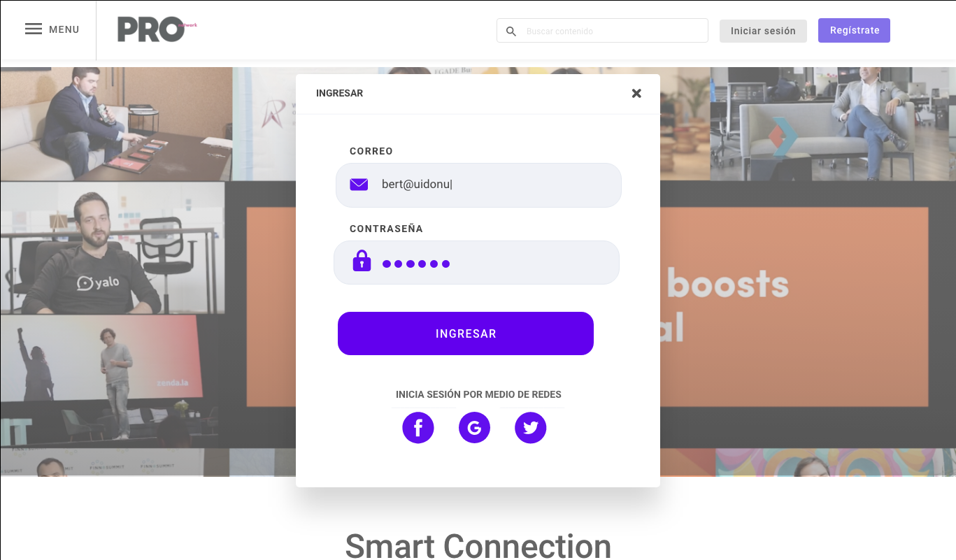This screenshot has height=560, width=956.
Task: Sign in with the Google icon
Action: click(474, 427)
